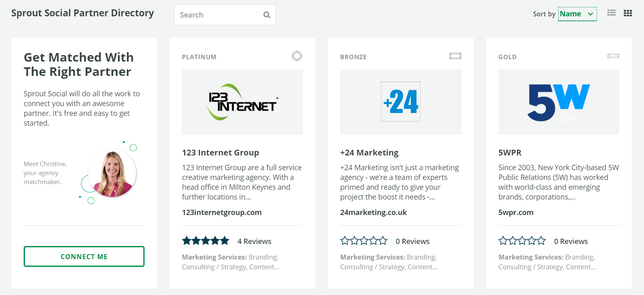Open the 24marketing.co.uk website link
The image size is (644, 295).
(373, 212)
